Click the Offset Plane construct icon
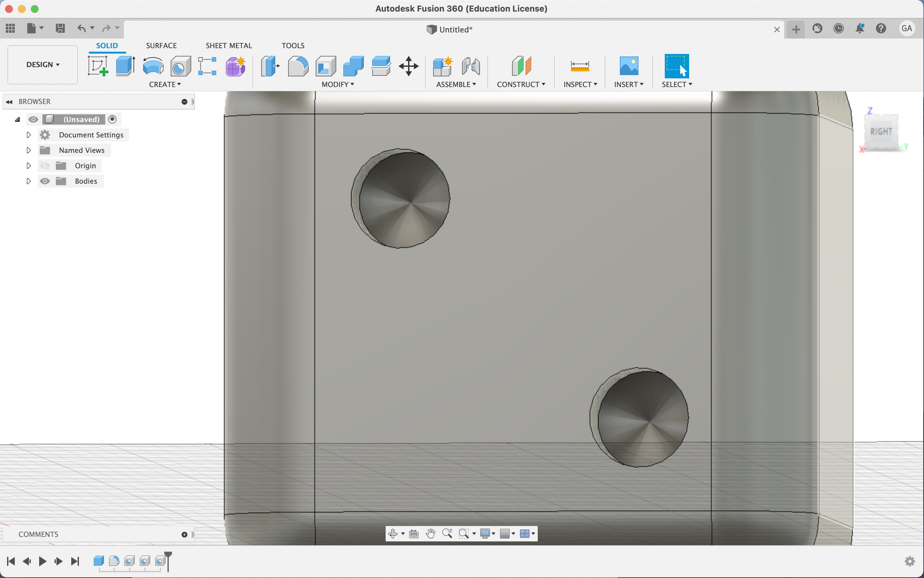 point(521,66)
